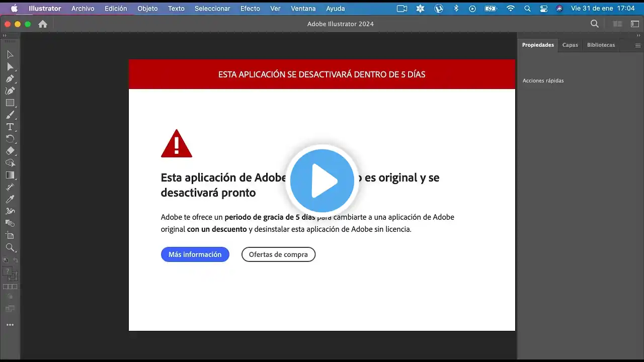Click the red deactivation banner text
Screen dimensions: 644x362
click(322, 74)
